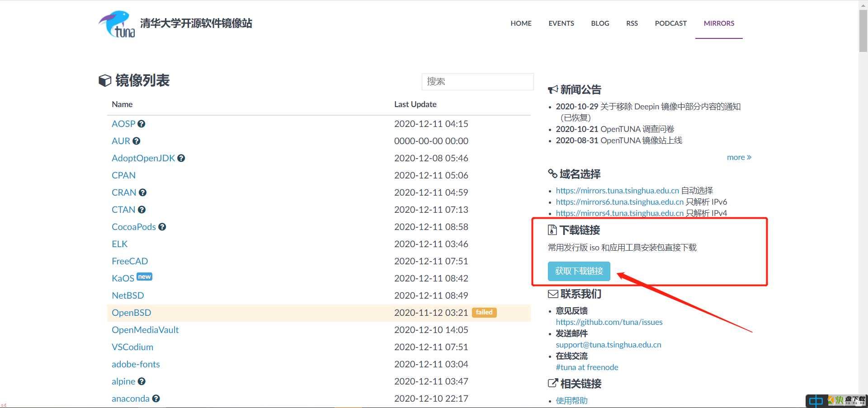
Task: Open mirrors6 IPv6-only domain link
Action: point(619,202)
